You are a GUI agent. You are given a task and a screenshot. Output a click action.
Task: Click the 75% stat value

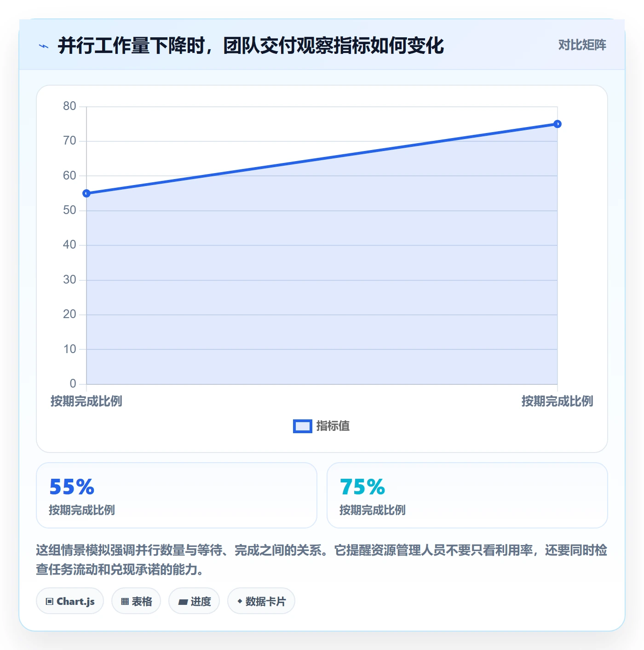point(362,487)
